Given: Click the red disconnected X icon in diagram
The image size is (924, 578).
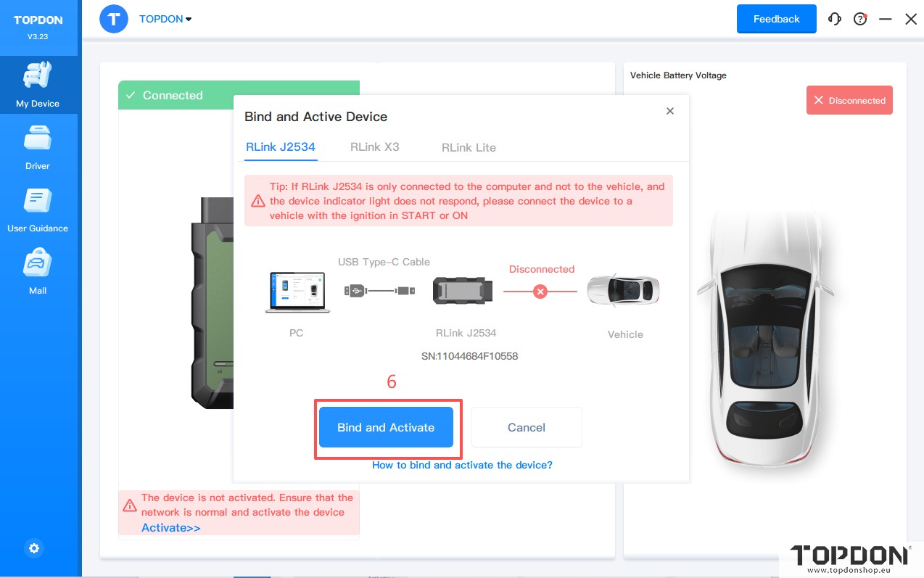Looking at the screenshot, I should tap(540, 292).
